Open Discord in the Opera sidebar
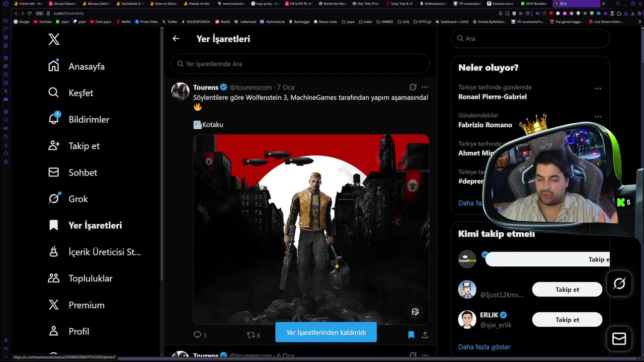Screen dimensions: 644x362 [6, 100]
